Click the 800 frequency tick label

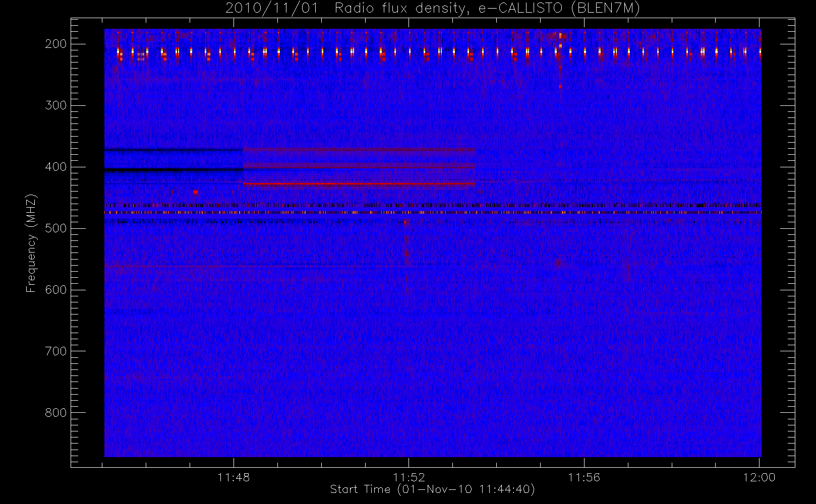(56, 413)
